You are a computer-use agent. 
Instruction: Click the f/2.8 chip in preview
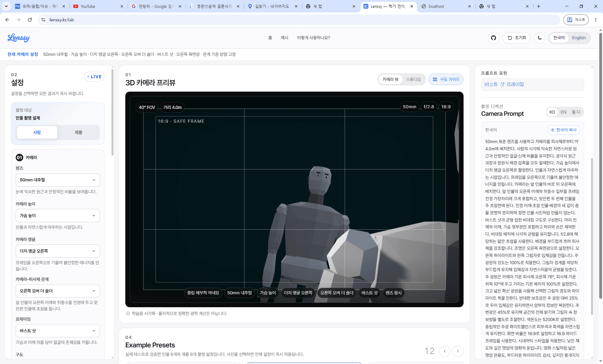(429, 107)
